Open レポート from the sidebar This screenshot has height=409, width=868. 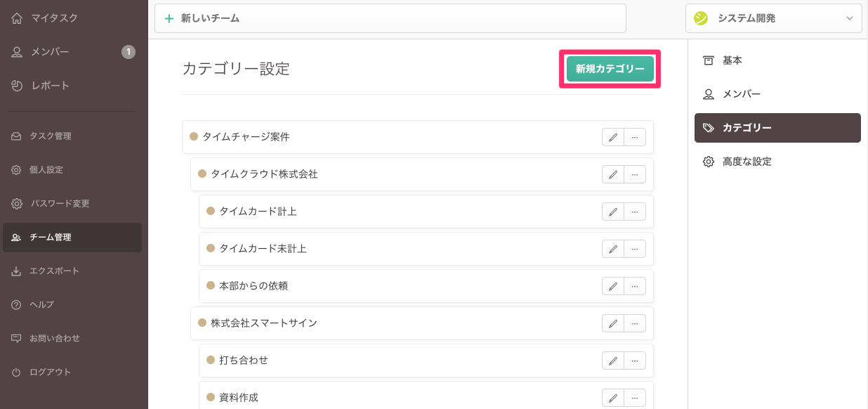tap(50, 86)
